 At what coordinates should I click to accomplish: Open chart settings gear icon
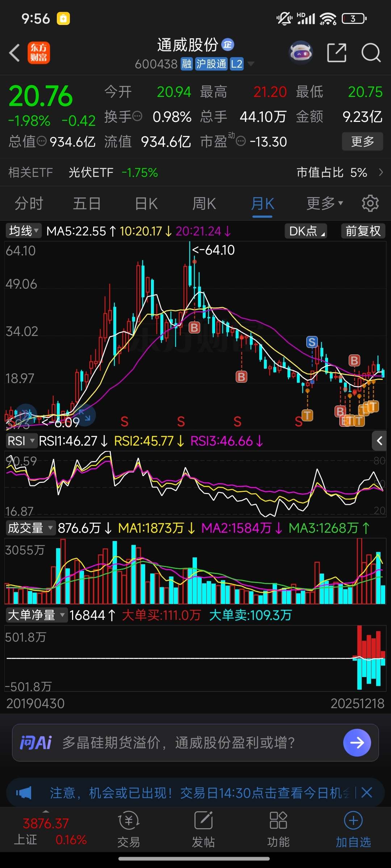(370, 203)
